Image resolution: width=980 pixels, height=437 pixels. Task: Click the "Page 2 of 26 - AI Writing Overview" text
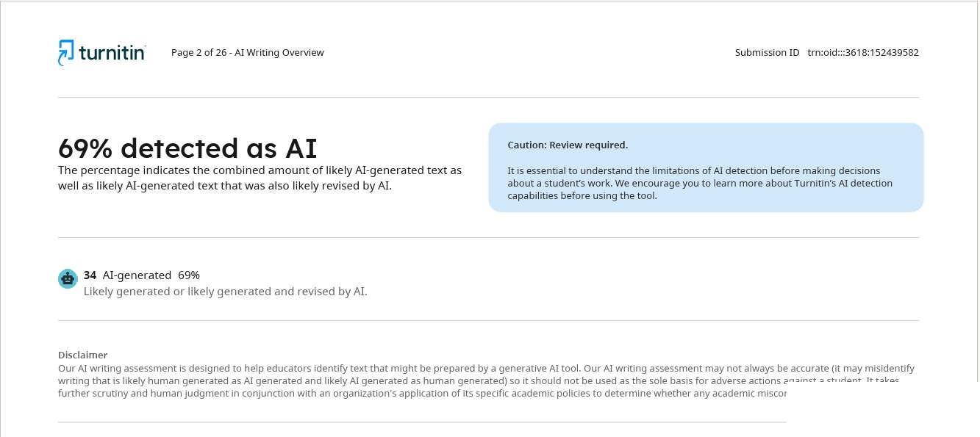(x=248, y=53)
